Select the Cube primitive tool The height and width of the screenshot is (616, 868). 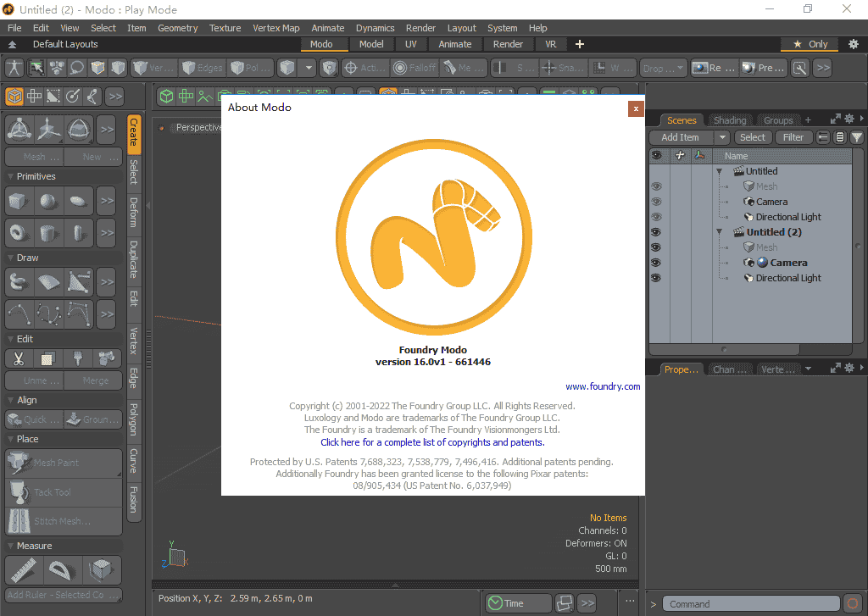point(19,201)
